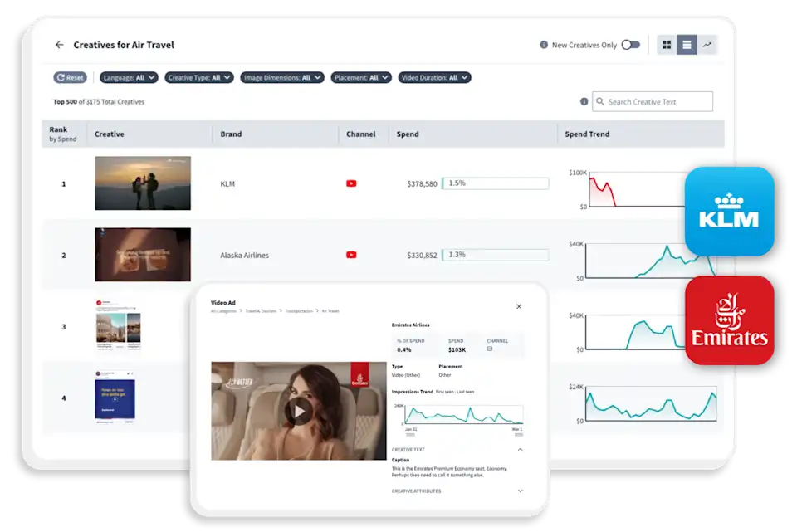
Task: Switch to grid view layout
Action: pos(667,44)
